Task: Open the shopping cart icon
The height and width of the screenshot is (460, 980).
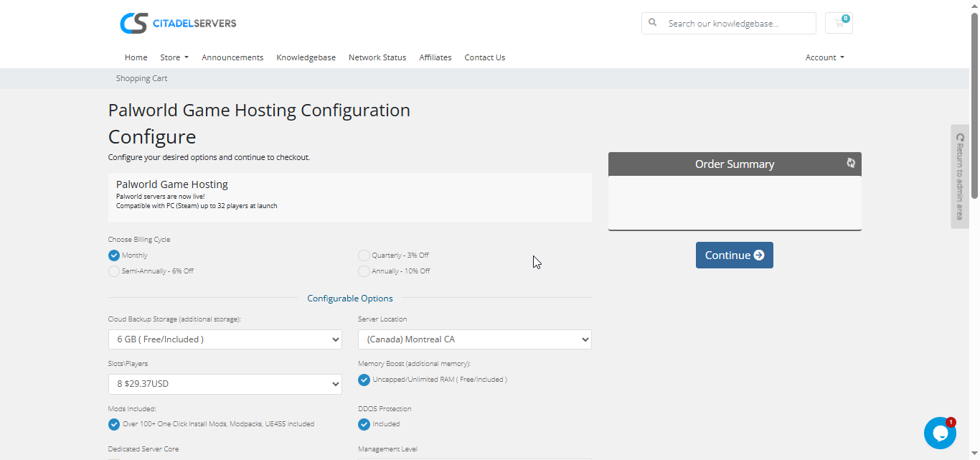Action: tap(839, 23)
